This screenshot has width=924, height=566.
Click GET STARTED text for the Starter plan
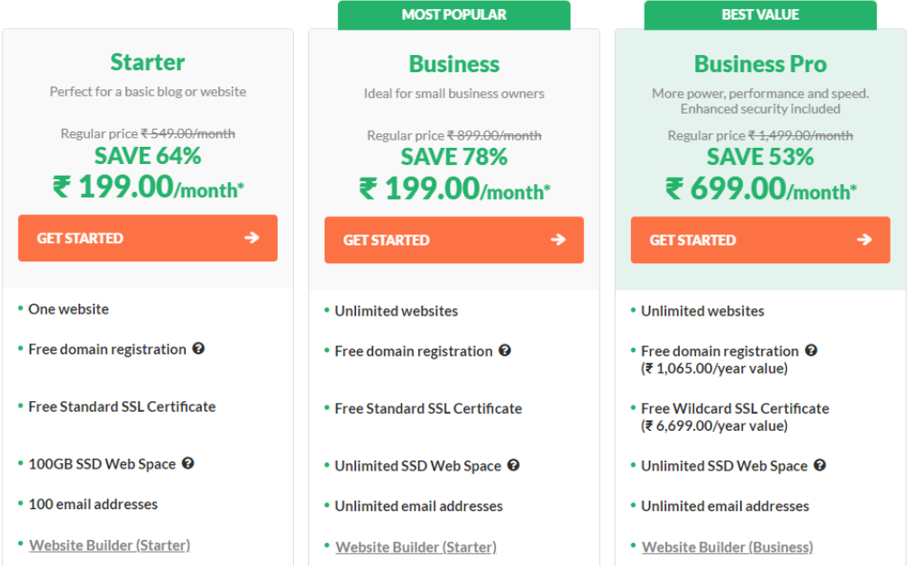pyautogui.click(x=80, y=239)
